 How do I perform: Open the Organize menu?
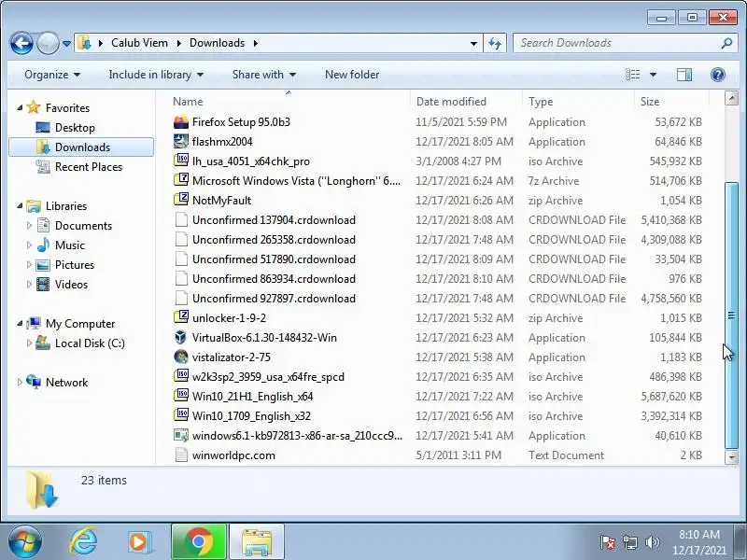pos(52,75)
